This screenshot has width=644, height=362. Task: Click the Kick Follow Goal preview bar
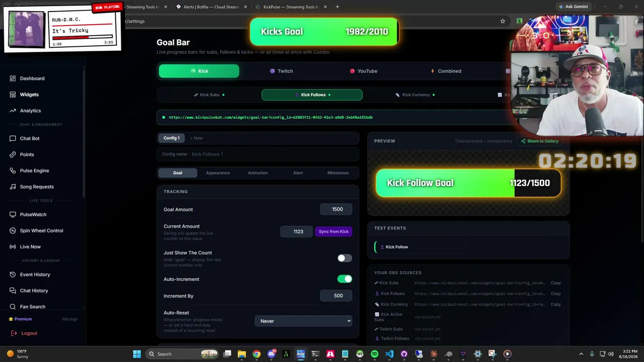pyautogui.click(x=468, y=183)
